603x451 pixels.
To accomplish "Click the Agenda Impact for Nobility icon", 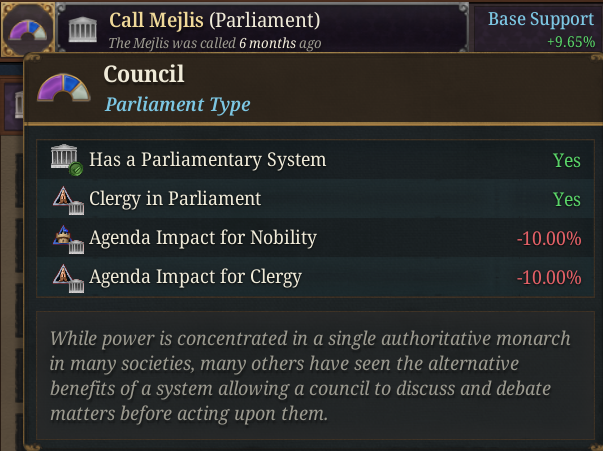I will point(68,239).
